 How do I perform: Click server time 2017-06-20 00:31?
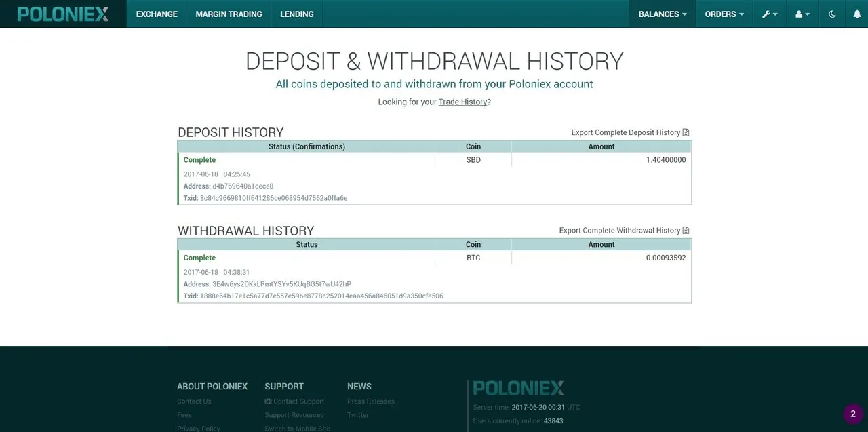538,407
